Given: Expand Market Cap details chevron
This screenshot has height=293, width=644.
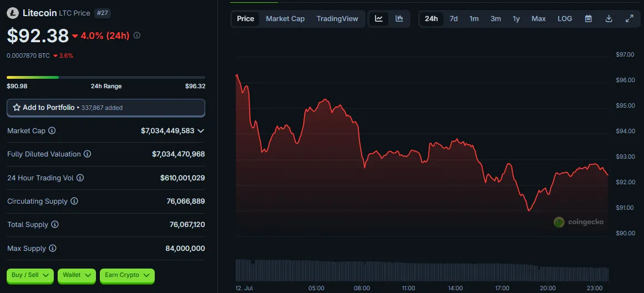Looking at the screenshot, I should 200,130.
